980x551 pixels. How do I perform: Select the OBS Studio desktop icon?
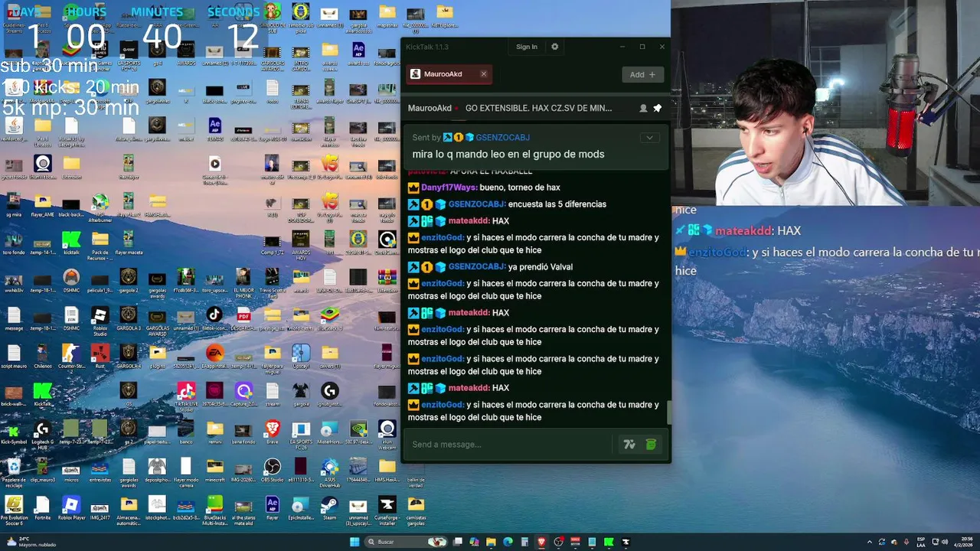coord(272,470)
